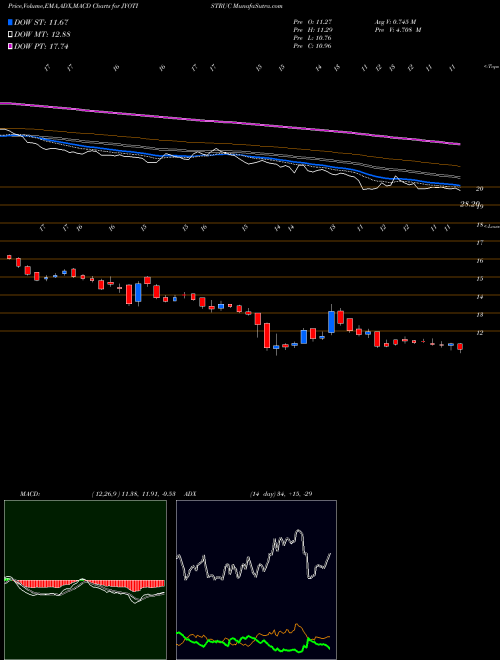
Task: Click the price axis label 17
Action: (x=479, y=242)
